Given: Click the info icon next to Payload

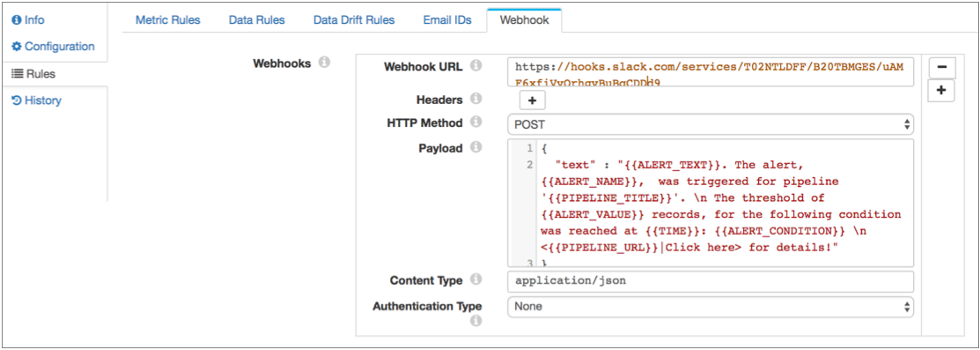Looking at the screenshot, I should click(x=475, y=148).
